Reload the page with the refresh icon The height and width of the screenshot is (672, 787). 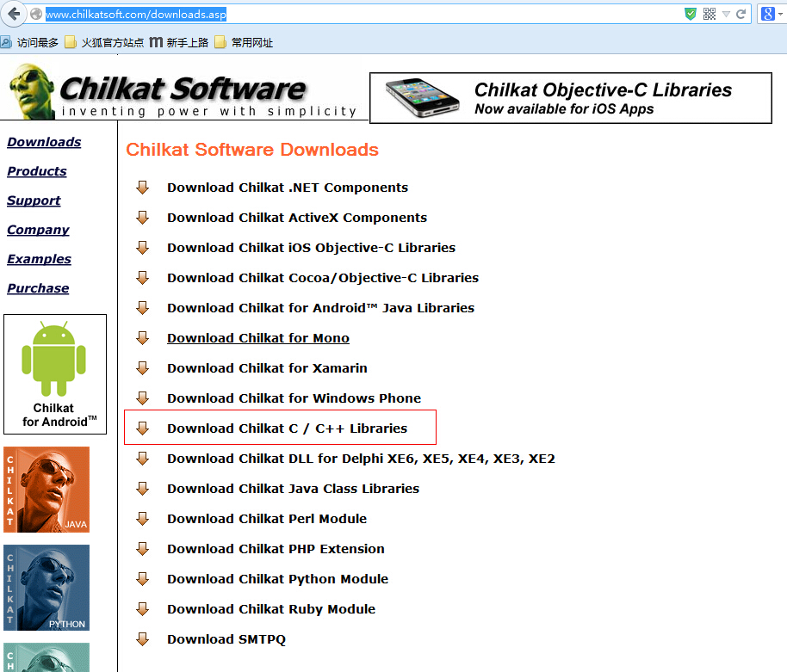coord(741,14)
